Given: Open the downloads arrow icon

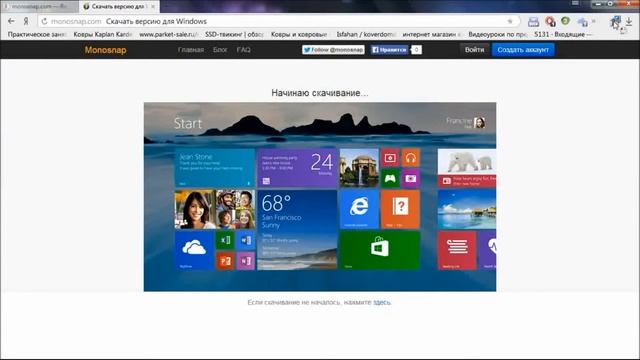Looking at the screenshot, I should tap(629, 22).
